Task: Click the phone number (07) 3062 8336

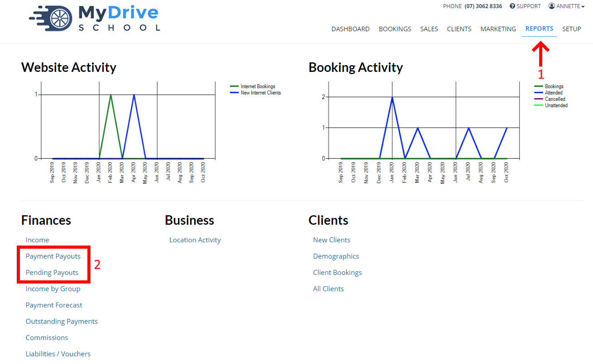Action: (483, 6)
